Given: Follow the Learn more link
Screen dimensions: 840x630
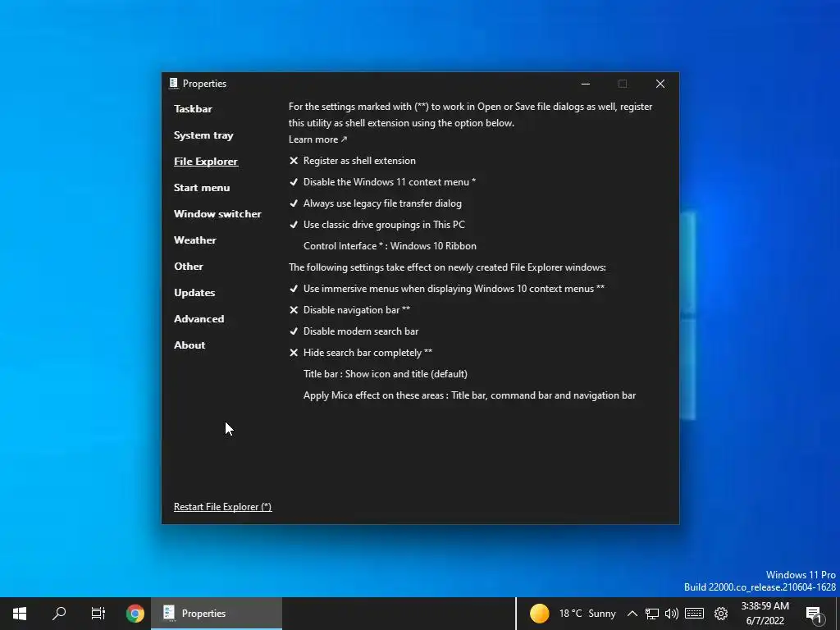Looking at the screenshot, I should [x=317, y=139].
